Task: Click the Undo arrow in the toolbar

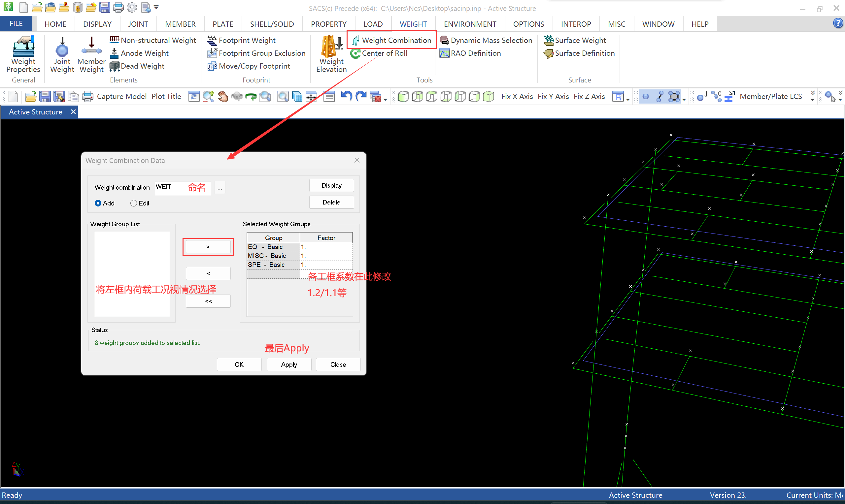Action: pyautogui.click(x=346, y=96)
